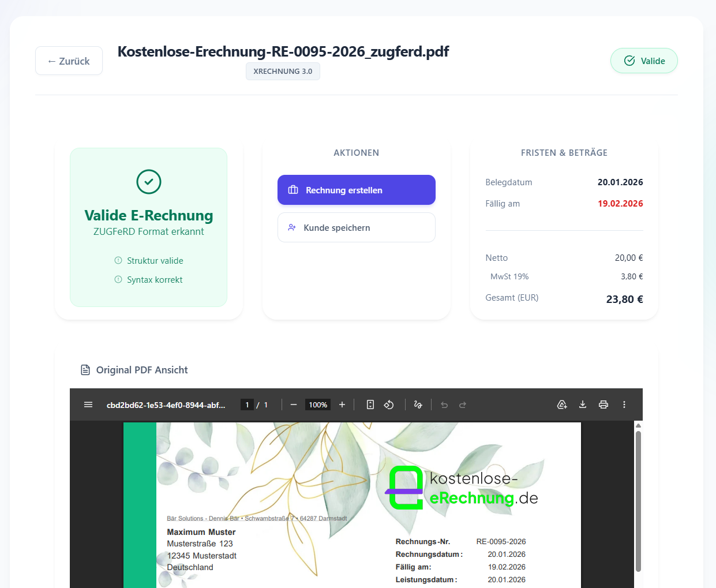Enable the draw annotation tool
The image size is (716, 588).
pyautogui.click(x=418, y=405)
